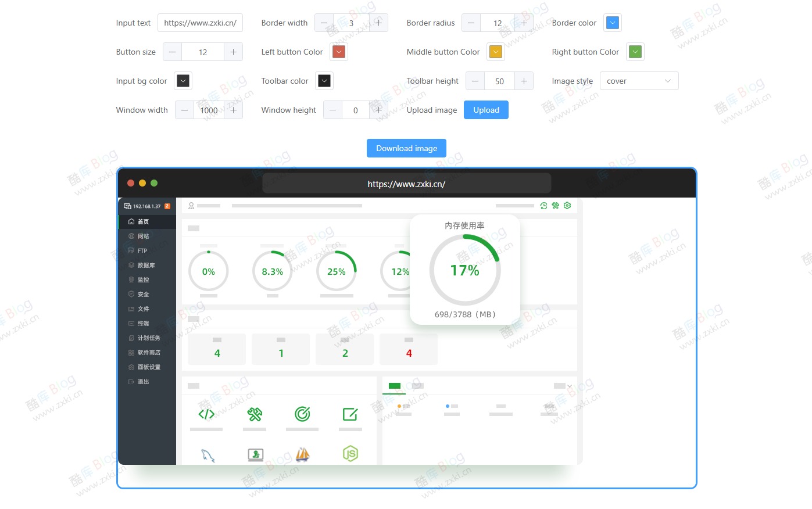Open Middle button Color yellow swatch
812x509 pixels.
(x=495, y=52)
